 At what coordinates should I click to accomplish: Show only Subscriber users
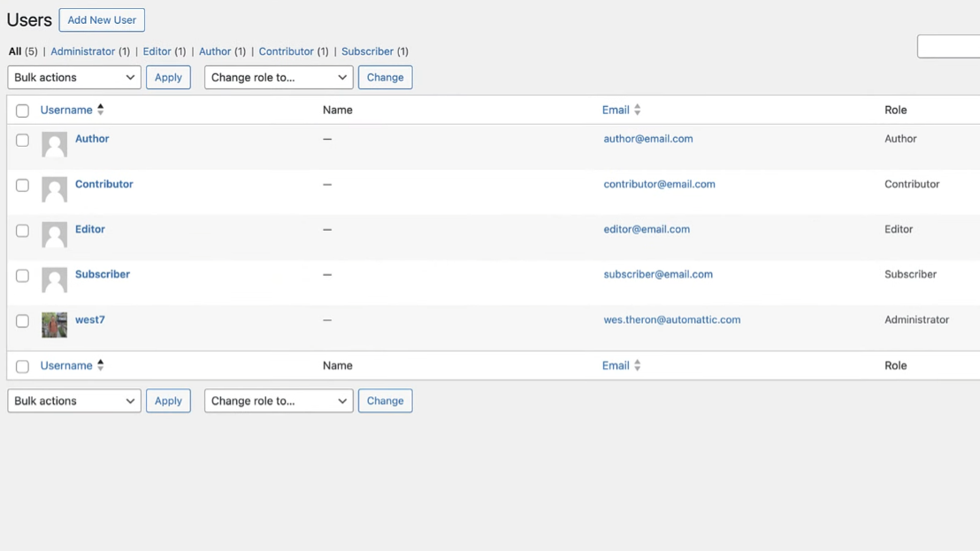pos(367,51)
